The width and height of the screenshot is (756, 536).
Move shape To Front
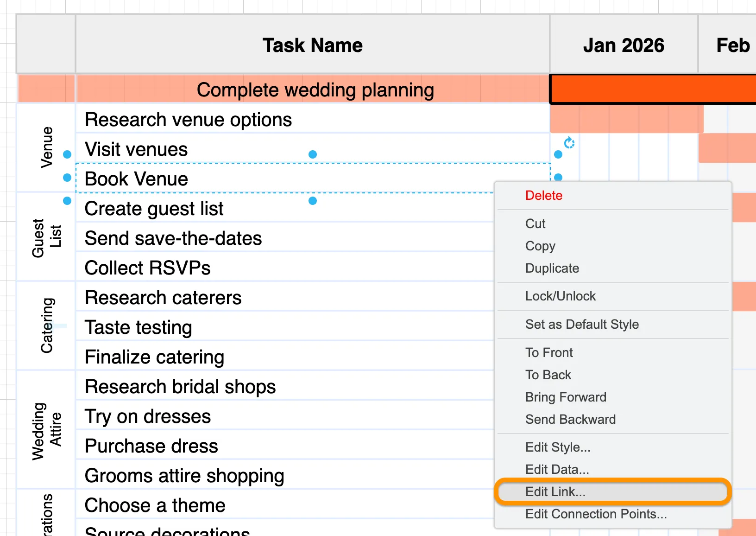coord(548,353)
